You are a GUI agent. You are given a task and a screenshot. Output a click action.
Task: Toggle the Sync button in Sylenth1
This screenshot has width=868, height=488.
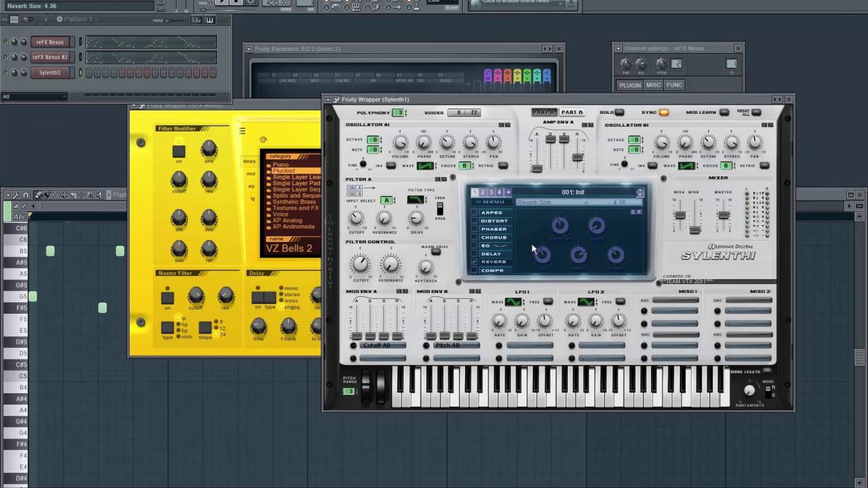pos(663,113)
